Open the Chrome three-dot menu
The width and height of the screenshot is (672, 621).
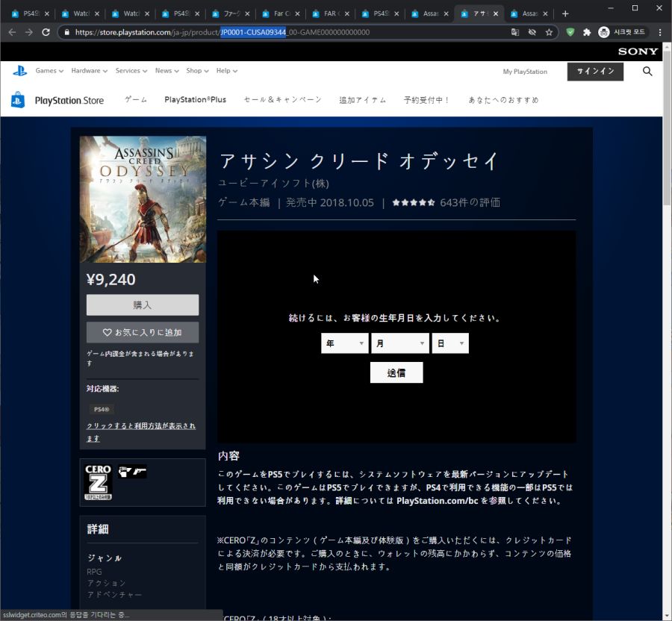tap(660, 32)
